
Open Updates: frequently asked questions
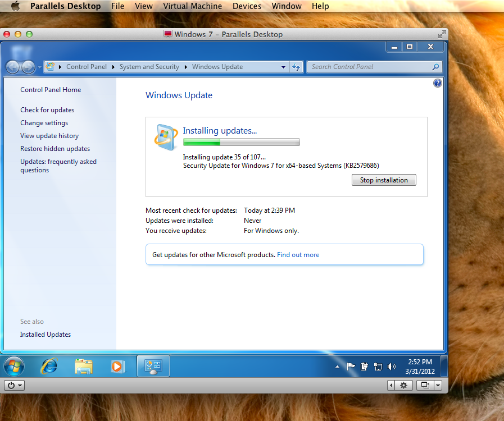click(x=58, y=166)
